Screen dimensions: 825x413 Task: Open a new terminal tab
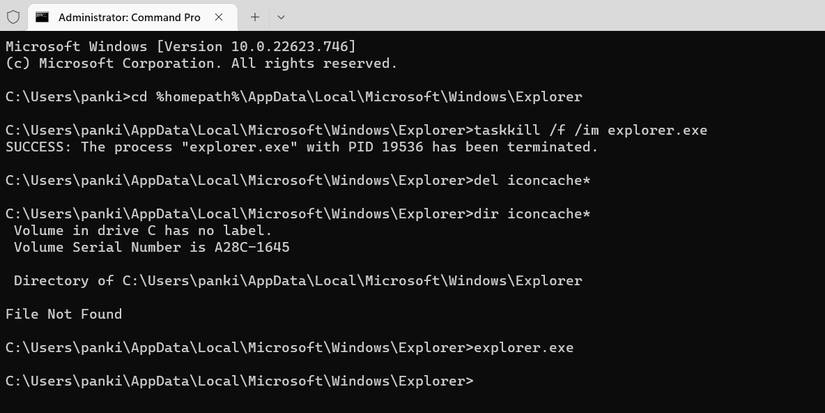tap(254, 17)
